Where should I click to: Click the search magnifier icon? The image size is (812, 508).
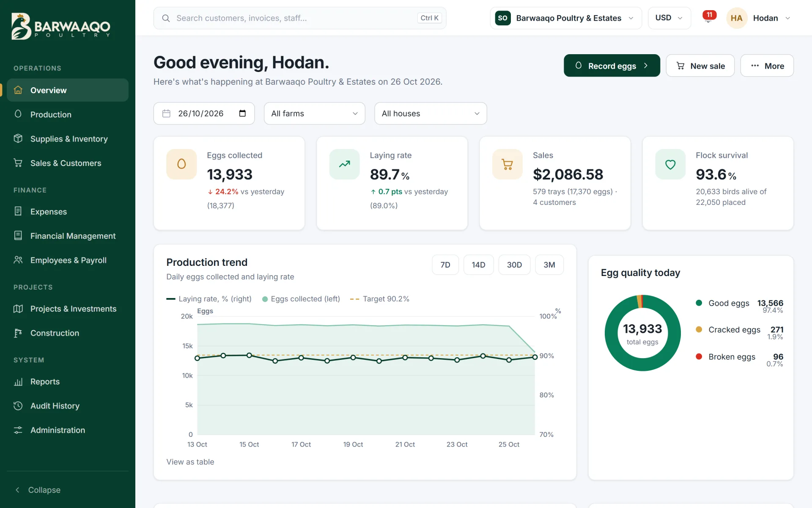tap(166, 18)
